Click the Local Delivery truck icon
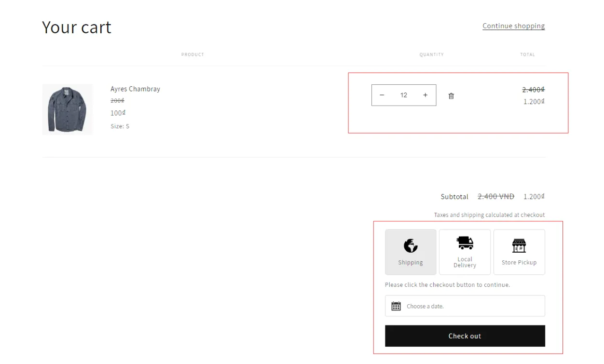 (465, 243)
